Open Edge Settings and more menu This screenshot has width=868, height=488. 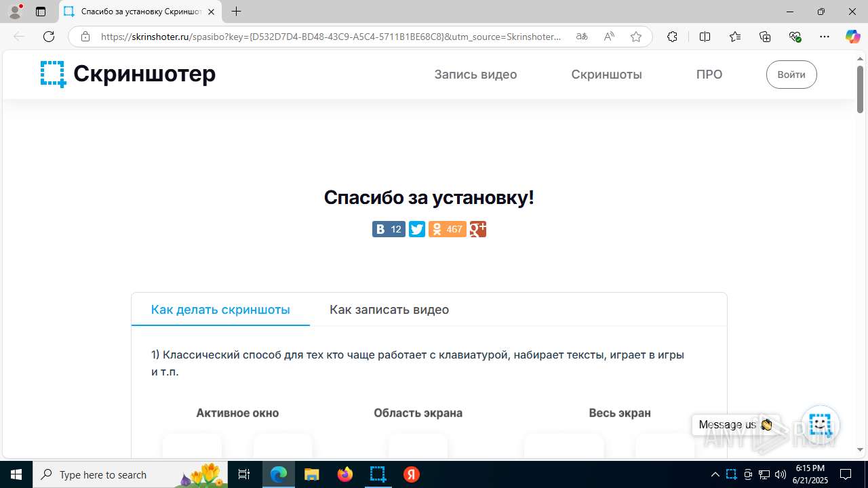[825, 37]
